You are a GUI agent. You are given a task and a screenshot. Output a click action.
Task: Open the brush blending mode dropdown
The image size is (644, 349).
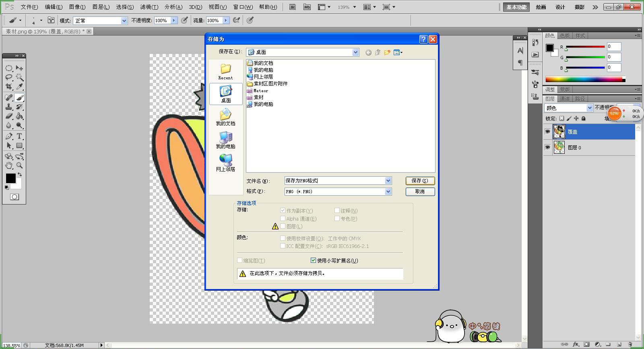(x=124, y=21)
